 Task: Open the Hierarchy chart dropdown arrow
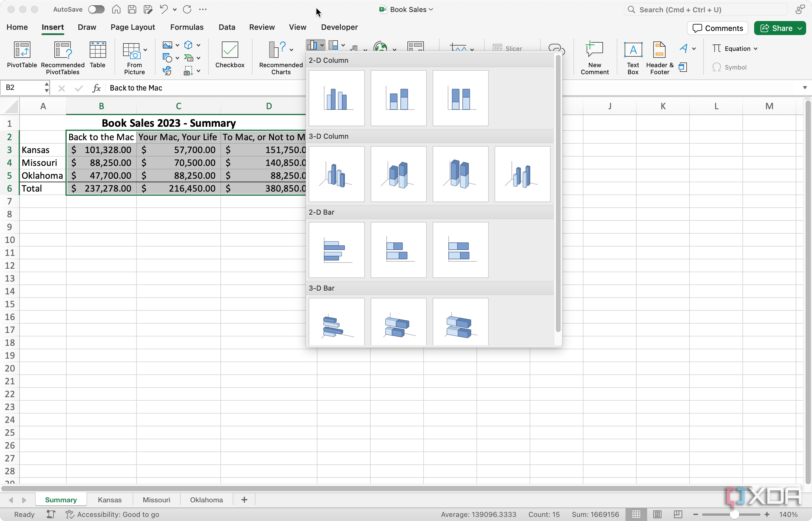(x=343, y=45)
